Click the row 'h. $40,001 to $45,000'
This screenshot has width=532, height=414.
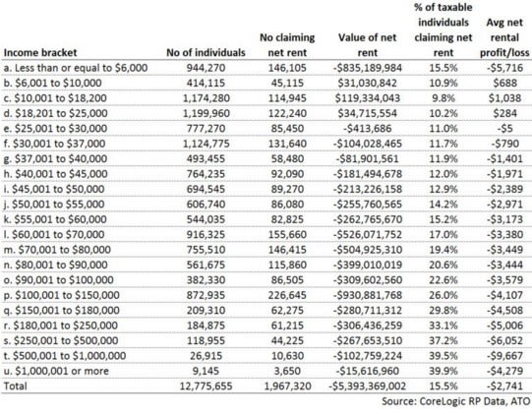266,174
